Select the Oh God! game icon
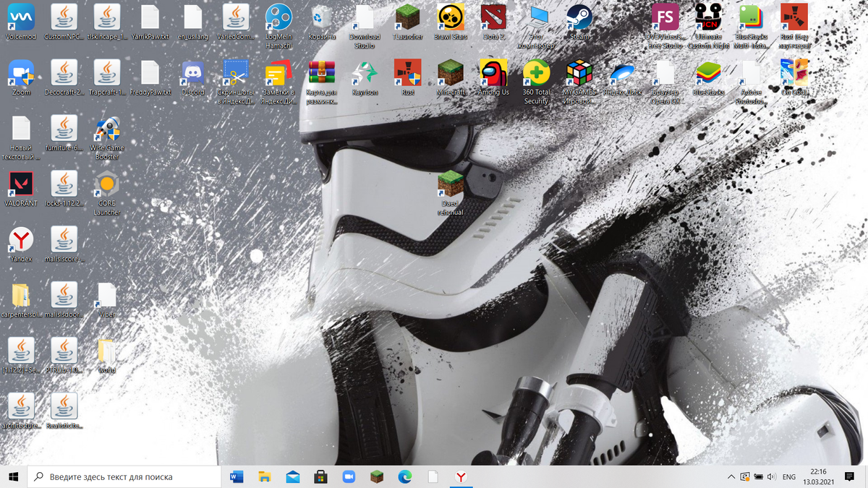Screen dimensions: 868x488 pyautogui.click(x=794, y=77)
